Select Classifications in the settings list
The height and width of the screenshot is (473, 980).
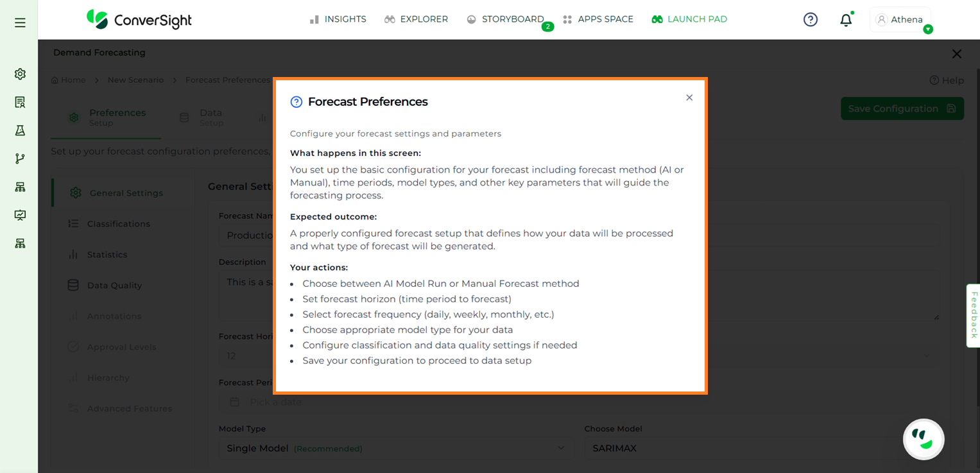pyautogui.click(x=118, y=224)
